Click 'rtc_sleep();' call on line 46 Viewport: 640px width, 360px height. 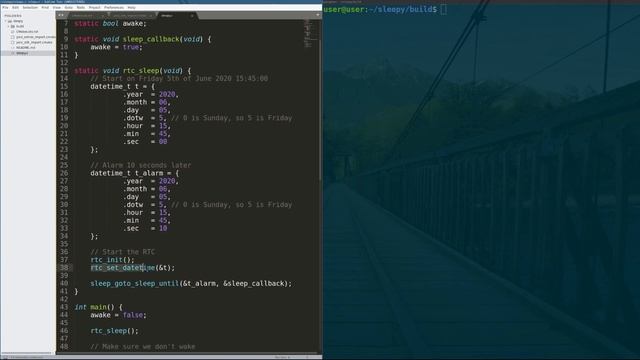click(x=114, y=331)
